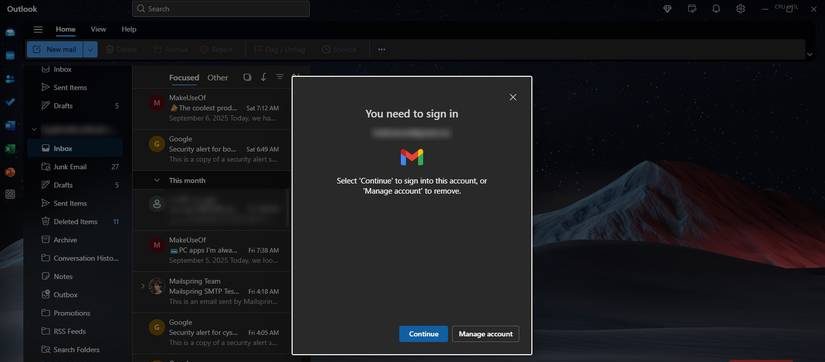Screen dimensions: 825x362
Task: Switch to the Home tab
Action: click(x=66, y=29)
